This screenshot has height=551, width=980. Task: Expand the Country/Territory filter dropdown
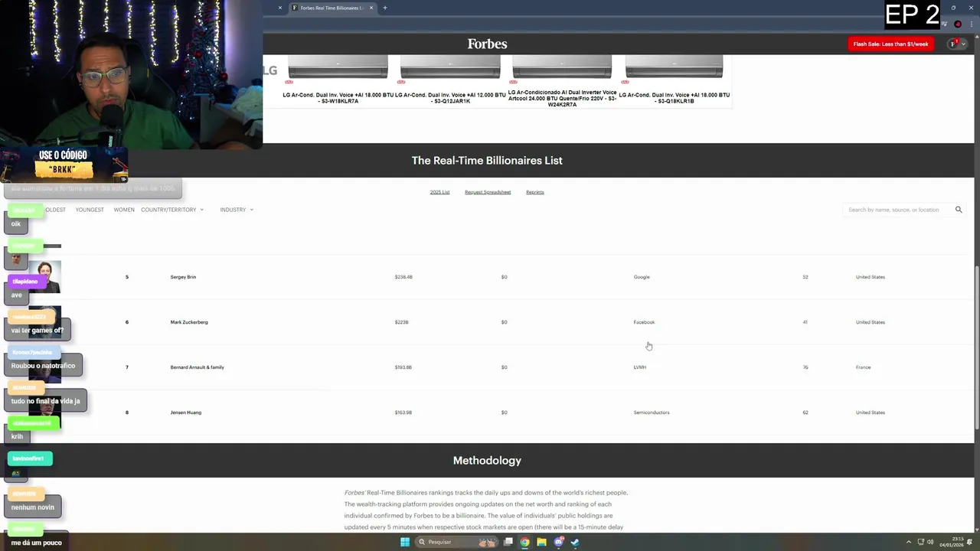[x=172, y=210]
